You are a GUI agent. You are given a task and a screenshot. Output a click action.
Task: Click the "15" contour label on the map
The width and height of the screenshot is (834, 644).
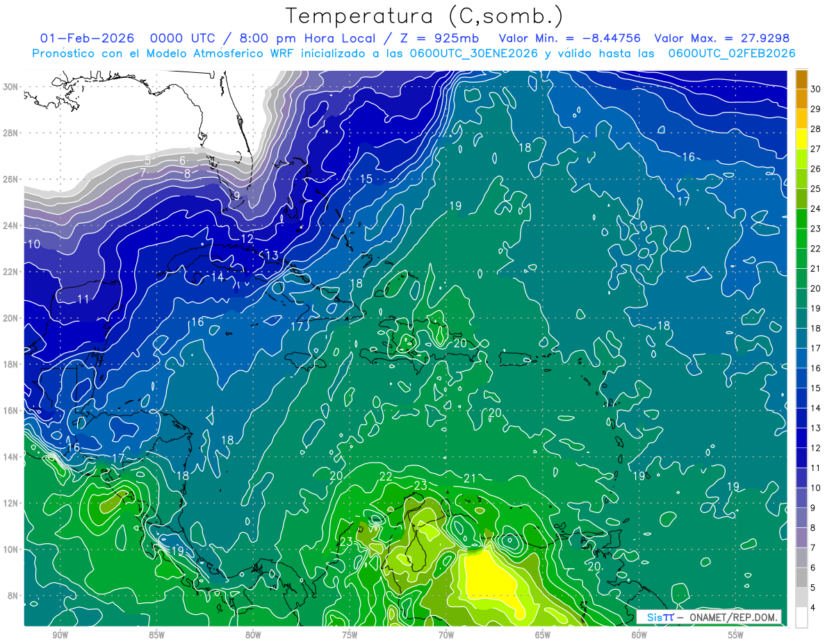(366, 179)
